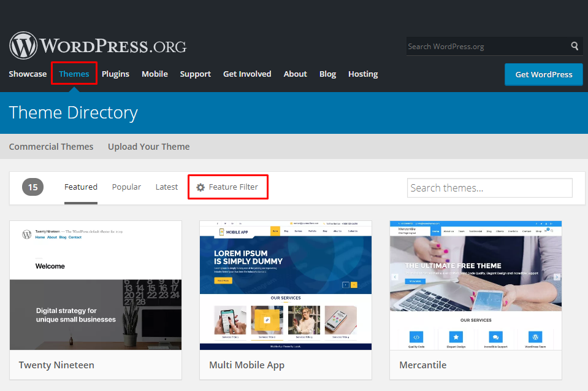
Task: Open the About page
Action: point(295,74)
